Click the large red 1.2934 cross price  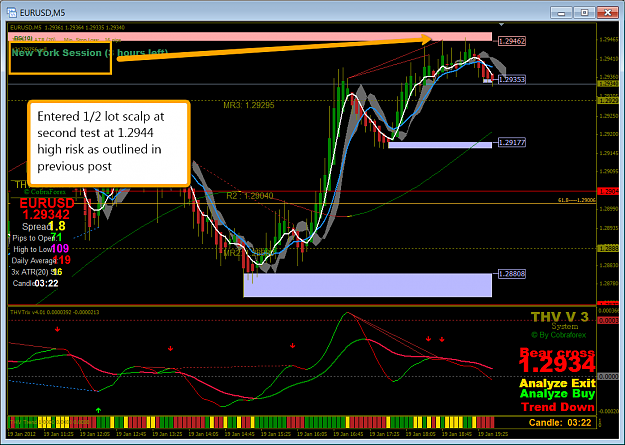tap(557, 365)
